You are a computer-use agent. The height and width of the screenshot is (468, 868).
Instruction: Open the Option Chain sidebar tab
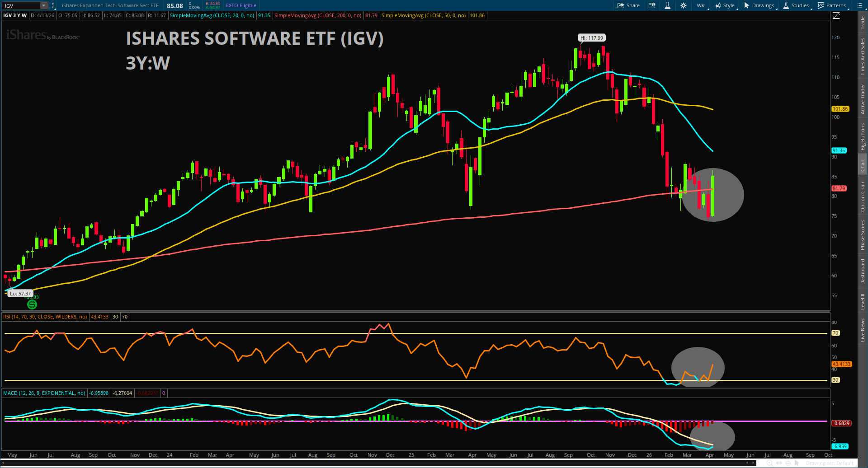tap(863, 196)
